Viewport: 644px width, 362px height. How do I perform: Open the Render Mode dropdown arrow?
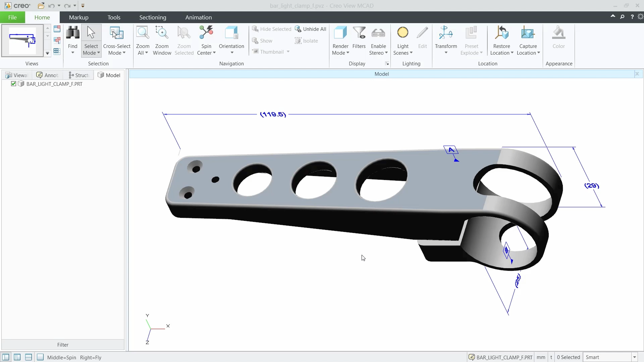click(x=348, y=53)
